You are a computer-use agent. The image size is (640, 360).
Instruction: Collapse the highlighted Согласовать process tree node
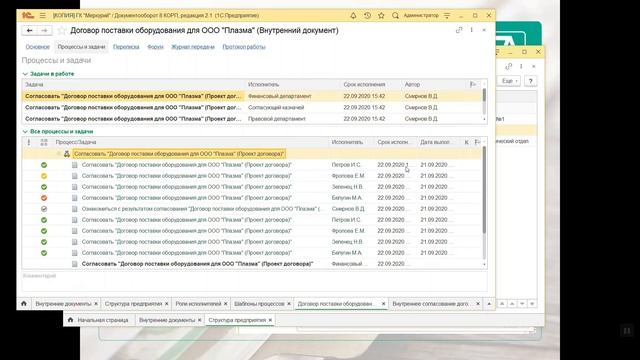click(58, 154)
